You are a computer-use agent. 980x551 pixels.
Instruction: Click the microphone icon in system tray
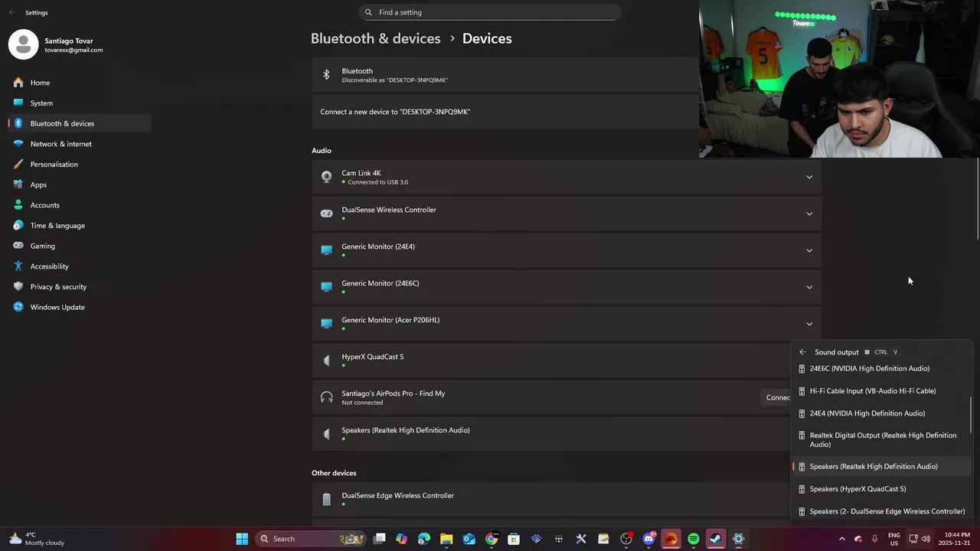[x=874, y=539]
